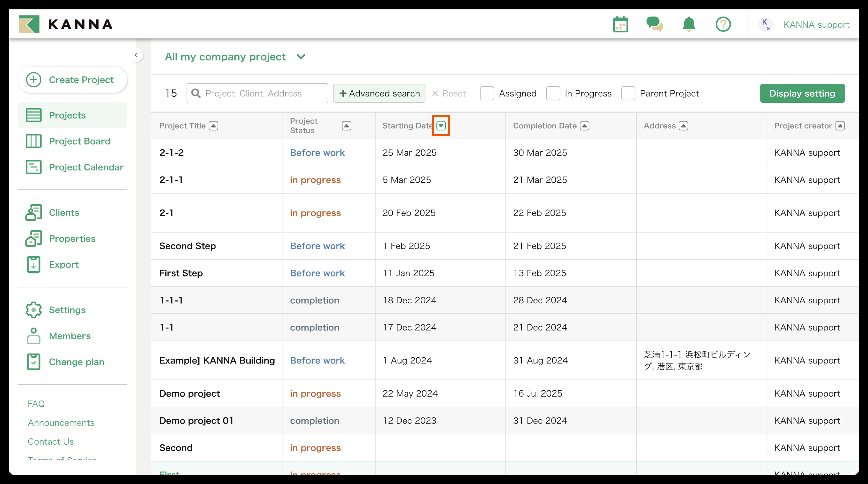Open the Announcements link
The image size is (868, 484).
click(61, 423)
